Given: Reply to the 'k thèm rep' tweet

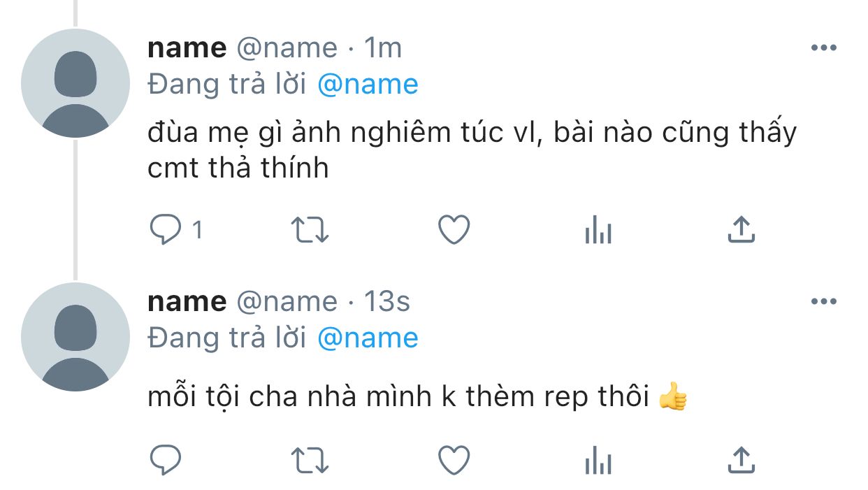Looking at the screenshot, I should [x=166, y=461].
